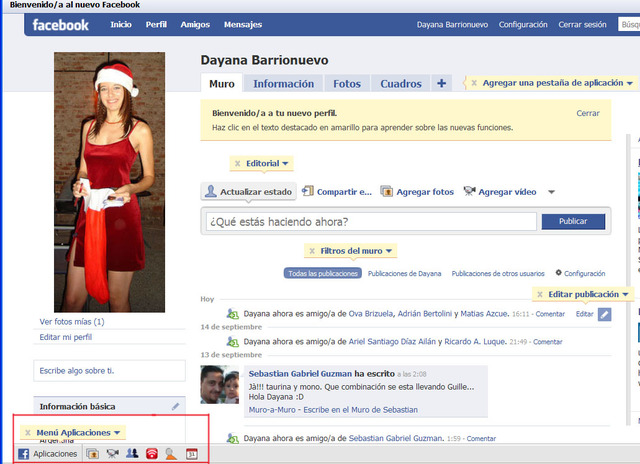Dismiss the Menú Aplicaciones tooltip with x

[x=28, y=433]
